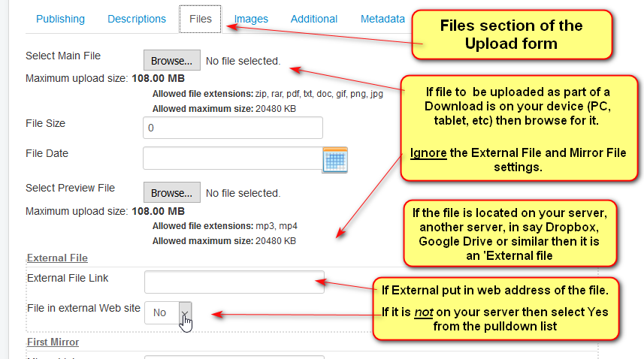
Task: Click the External File section heading
Action: [57, 258]
